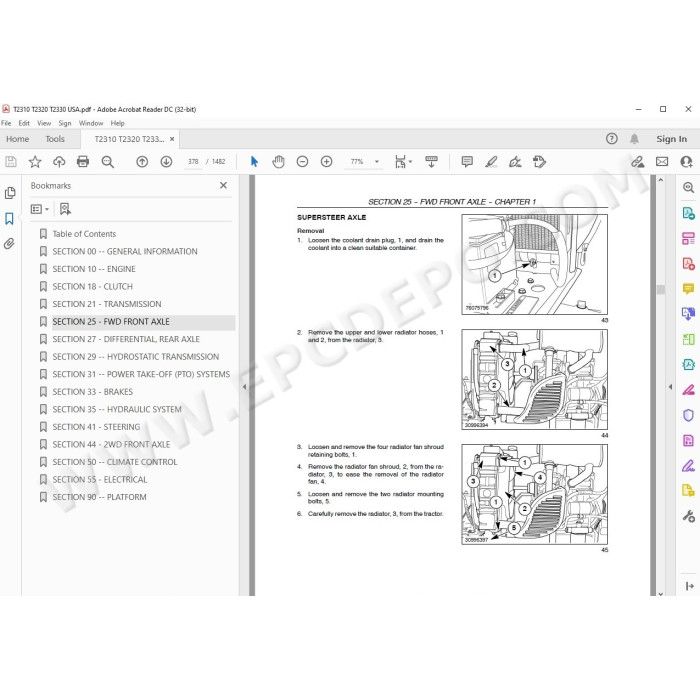Save file using the floppy disk icon
Image resolution: width=700 pixels, height=700 pixels.
pos(11,162)
